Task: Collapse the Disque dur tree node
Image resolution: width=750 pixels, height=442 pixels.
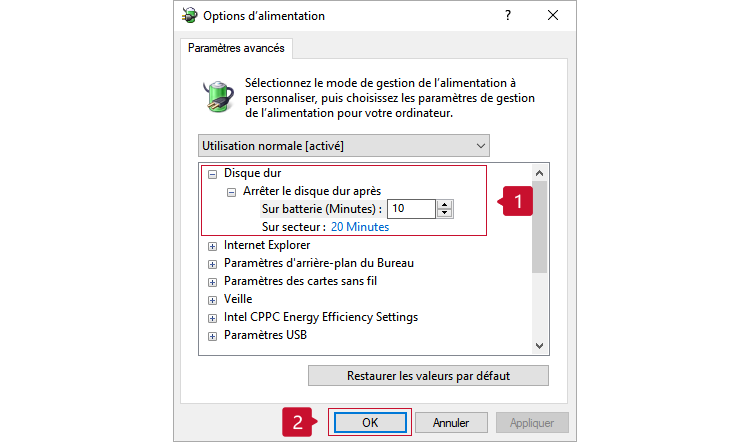Action: click(212, 174)
